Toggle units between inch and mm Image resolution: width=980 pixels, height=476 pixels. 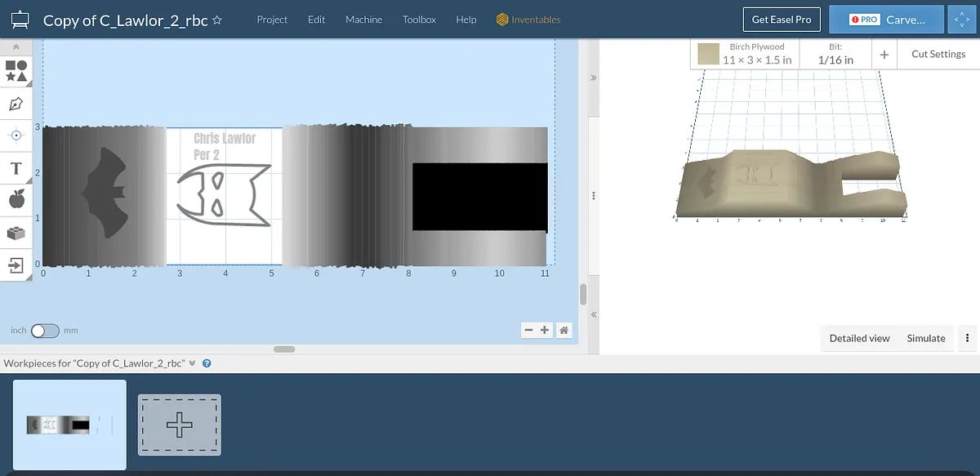(45, 331)
